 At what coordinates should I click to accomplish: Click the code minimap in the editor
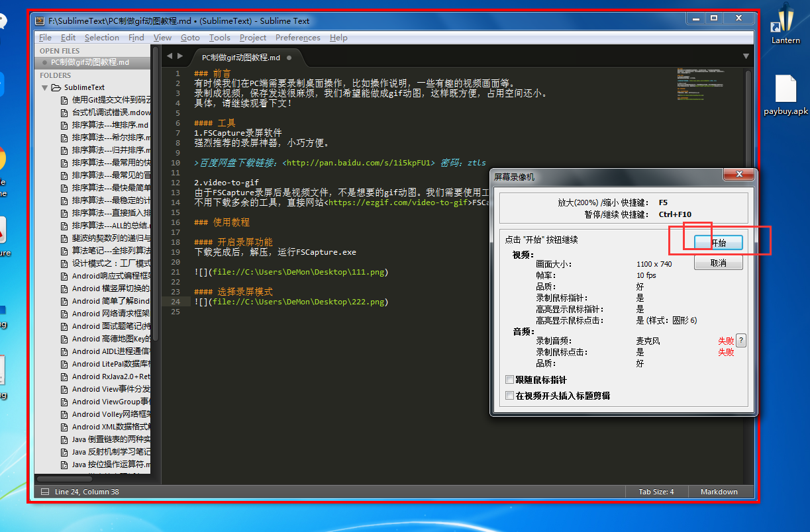(x=701, y=83)
